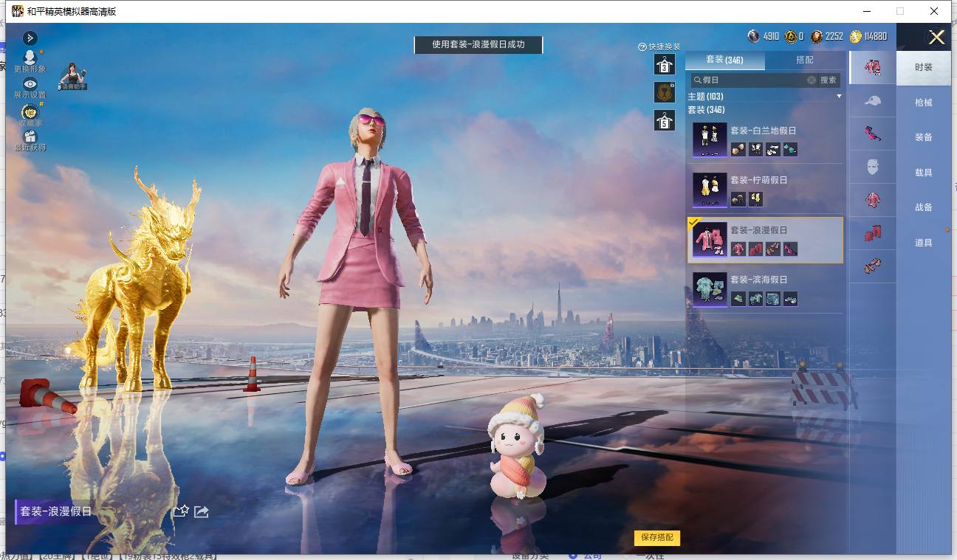Open 更换形象 avatar change icon
This screenshot has width=957, height=560.
[30, 57]
